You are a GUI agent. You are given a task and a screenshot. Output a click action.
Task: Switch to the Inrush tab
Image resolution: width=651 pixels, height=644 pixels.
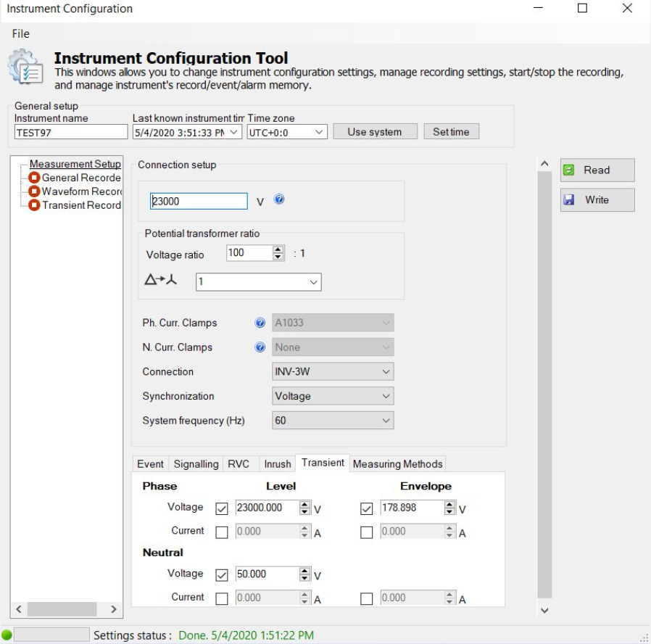click(x=277, y=464)
